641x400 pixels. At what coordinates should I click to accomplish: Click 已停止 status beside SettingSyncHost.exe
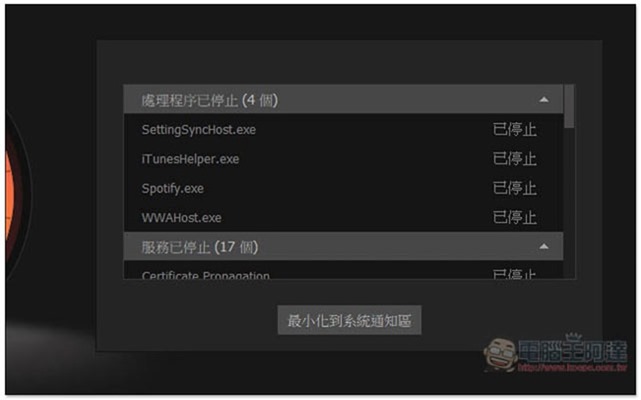(515, 130)
